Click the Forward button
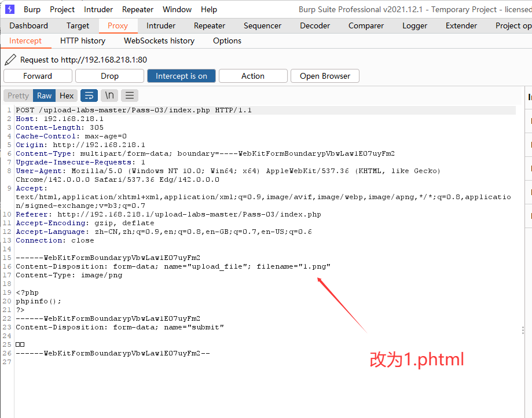 38,76
